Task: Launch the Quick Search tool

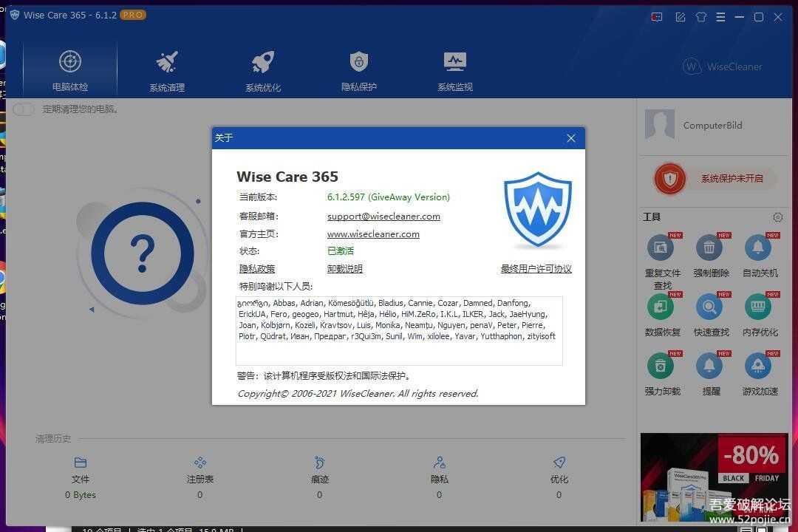Action: (710, 306)
